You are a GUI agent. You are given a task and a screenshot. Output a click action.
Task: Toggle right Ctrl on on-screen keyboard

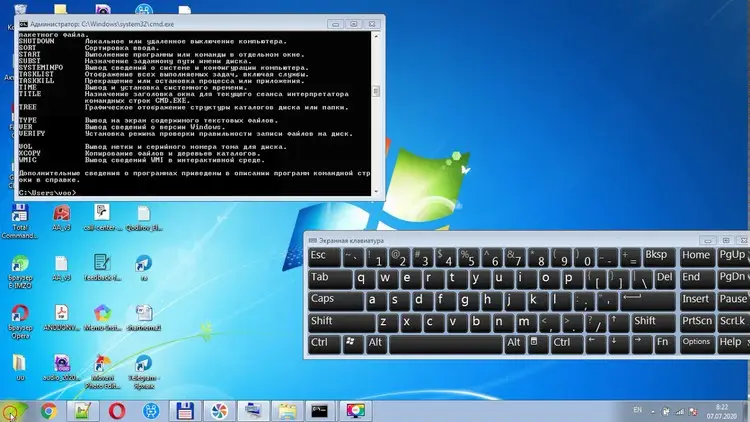coord(567,344)
